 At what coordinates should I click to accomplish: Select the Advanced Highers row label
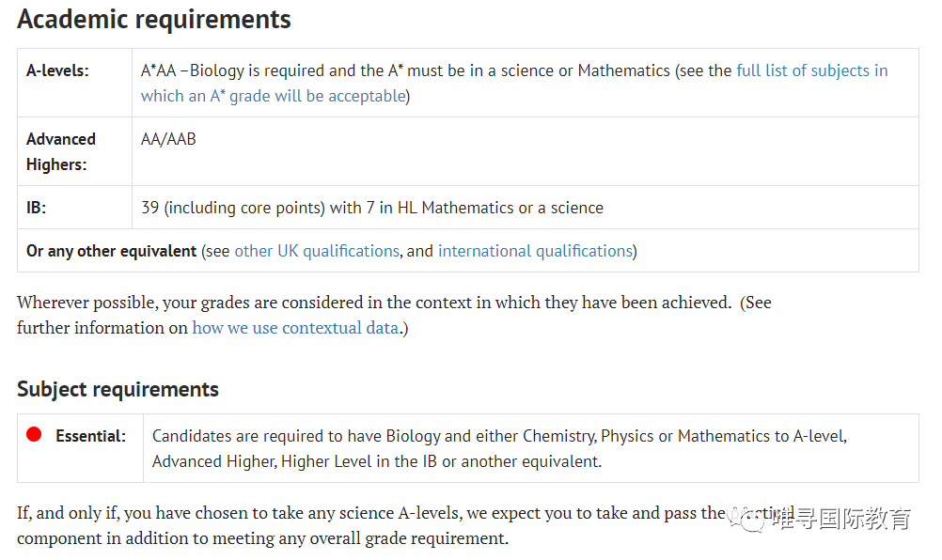coord(61,151)
